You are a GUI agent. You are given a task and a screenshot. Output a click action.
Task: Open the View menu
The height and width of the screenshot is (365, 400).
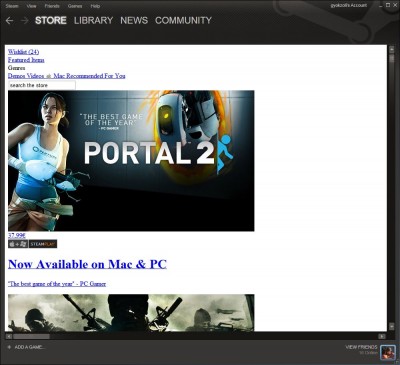[31, 6]
